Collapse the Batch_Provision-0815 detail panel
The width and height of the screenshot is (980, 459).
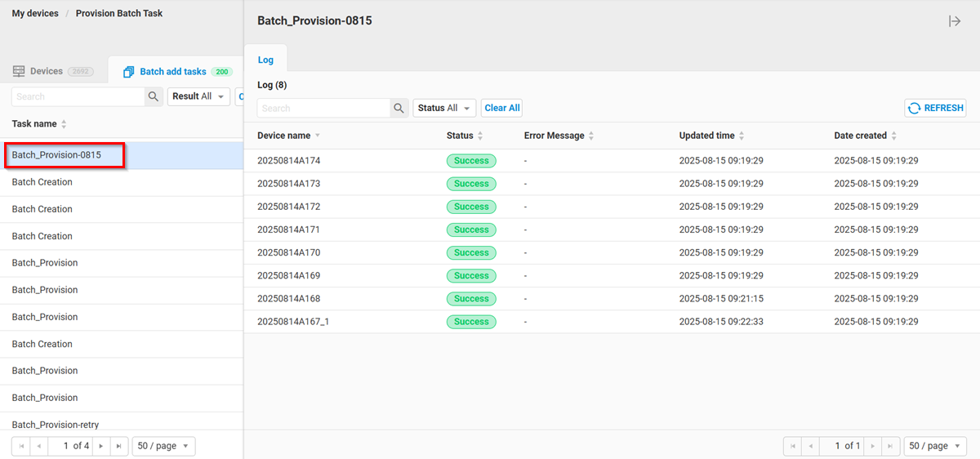point(954,21)
